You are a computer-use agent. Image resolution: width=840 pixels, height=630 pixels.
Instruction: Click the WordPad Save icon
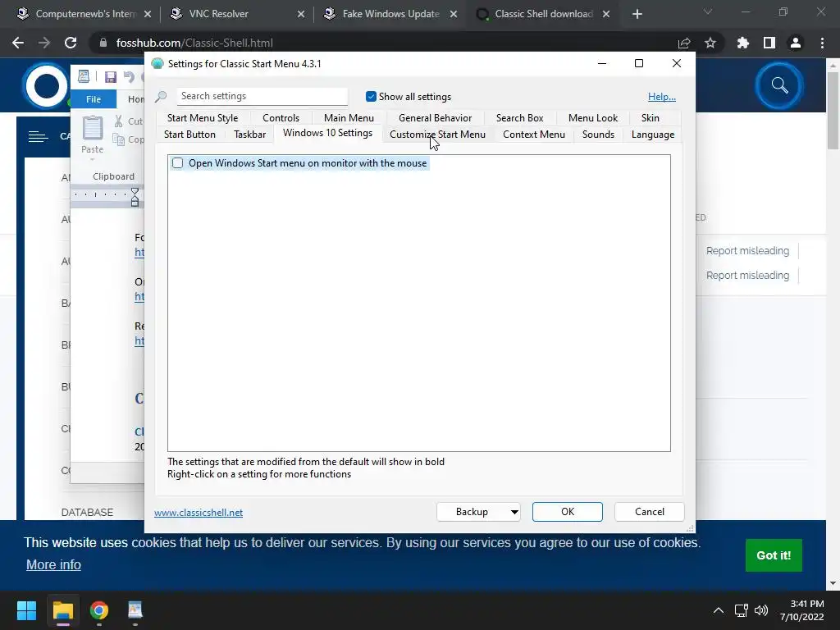[111, 77]
